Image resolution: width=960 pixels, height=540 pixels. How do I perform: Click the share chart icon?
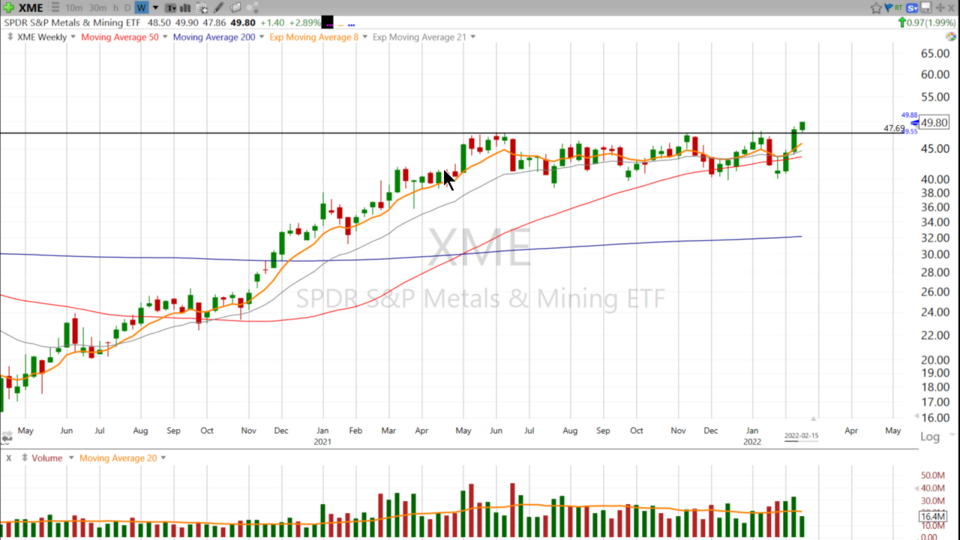tap(252, 8)
